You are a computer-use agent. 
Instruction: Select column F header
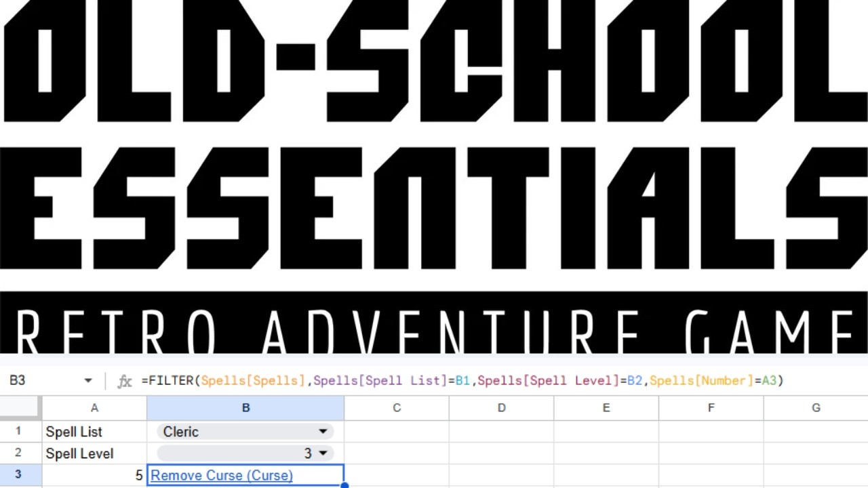pyautogui.click(x=711, y=408)
